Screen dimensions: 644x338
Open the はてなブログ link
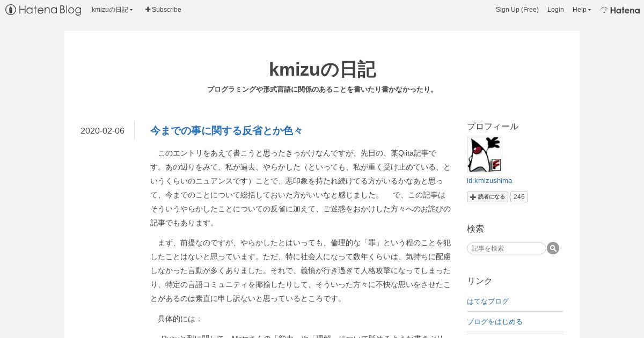click(x=488, y=302)
